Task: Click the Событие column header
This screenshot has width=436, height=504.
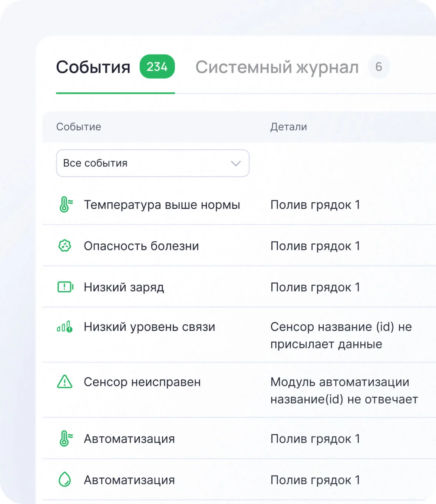Action: click(79, 127)
